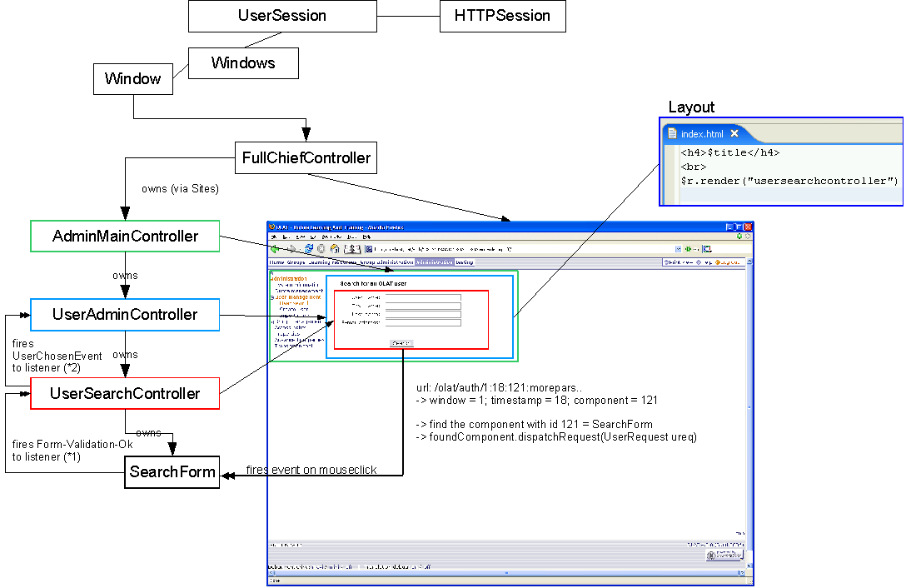Screen dimensions: 906x588
Task: Click the browser Forward arrow icon
Action: point(291,249)
